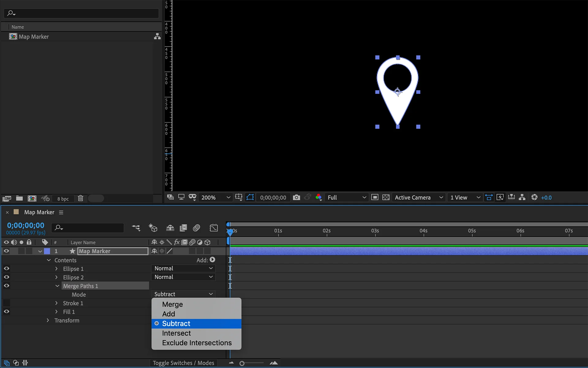The image size is (588, 368).
Task: Click the 8 bpc color depth button
Action: pyautogui.click(x=63, y=199)
